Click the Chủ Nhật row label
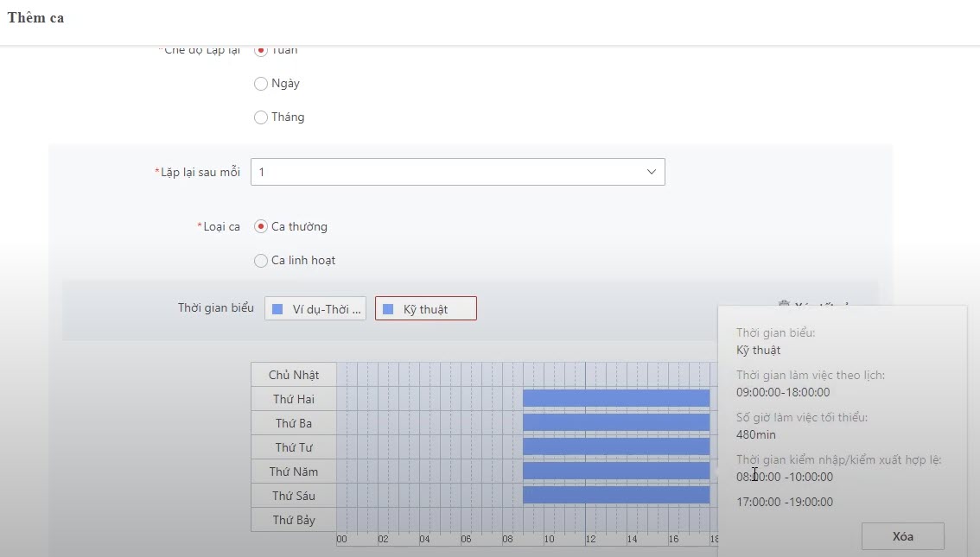This screenshot has height=557, width=980. tap(293, 375)
